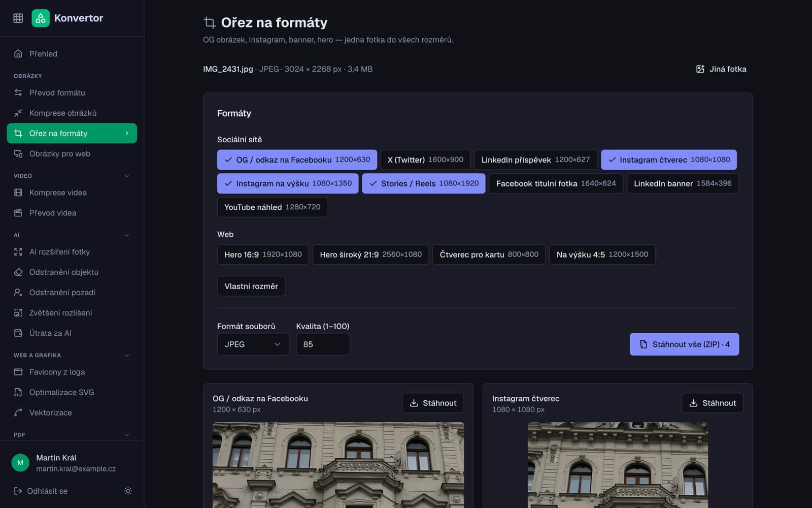Click the Kvalita input field showing 85
The width and height of the screenshot is (812, 508).
click(323, 344)
